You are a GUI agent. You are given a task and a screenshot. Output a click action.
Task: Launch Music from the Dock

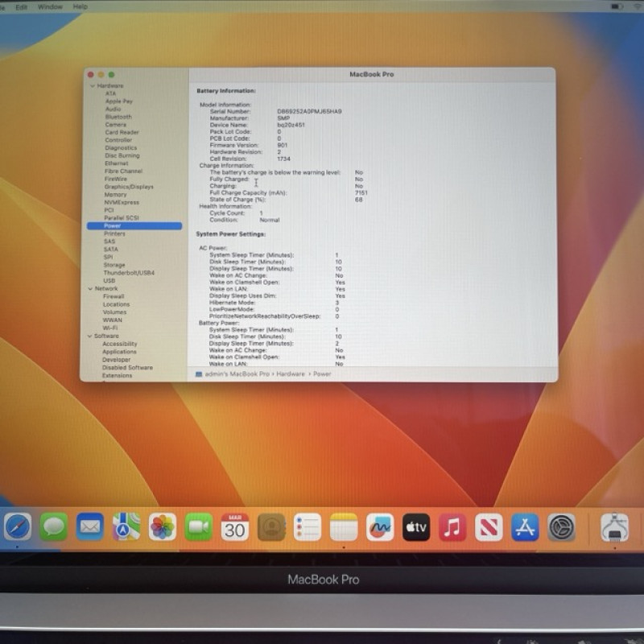[x=452, y=526]
